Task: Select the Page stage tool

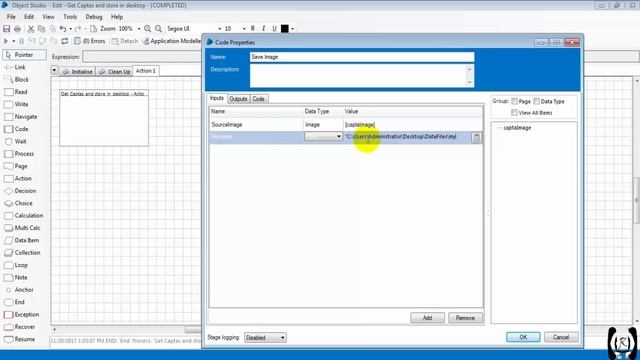Action: (16, 166)
